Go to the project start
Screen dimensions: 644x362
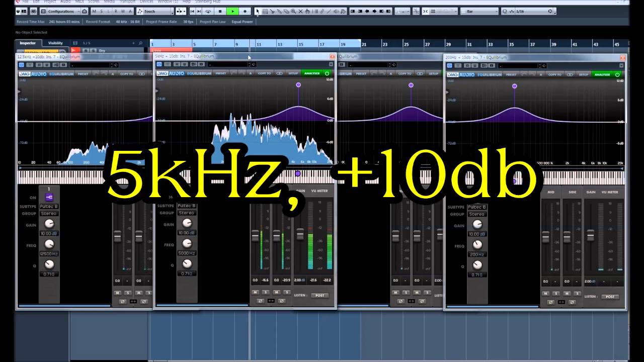(192, 11)
